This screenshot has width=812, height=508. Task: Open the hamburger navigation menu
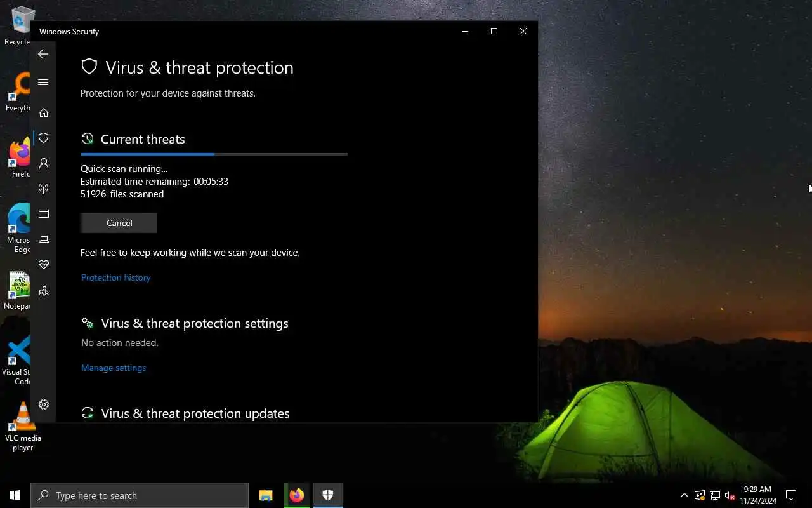pyautogui.click(x=43, y=82)
